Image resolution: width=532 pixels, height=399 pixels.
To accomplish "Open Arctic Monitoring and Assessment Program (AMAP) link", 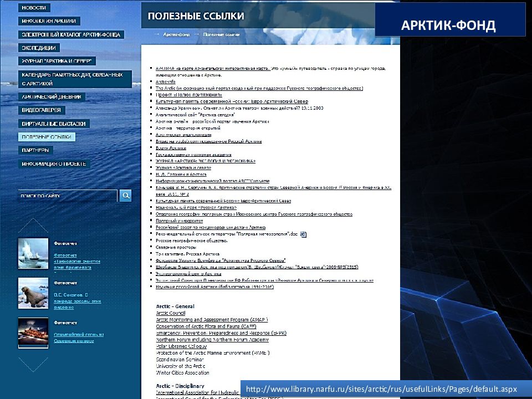I will click(212, 320).
